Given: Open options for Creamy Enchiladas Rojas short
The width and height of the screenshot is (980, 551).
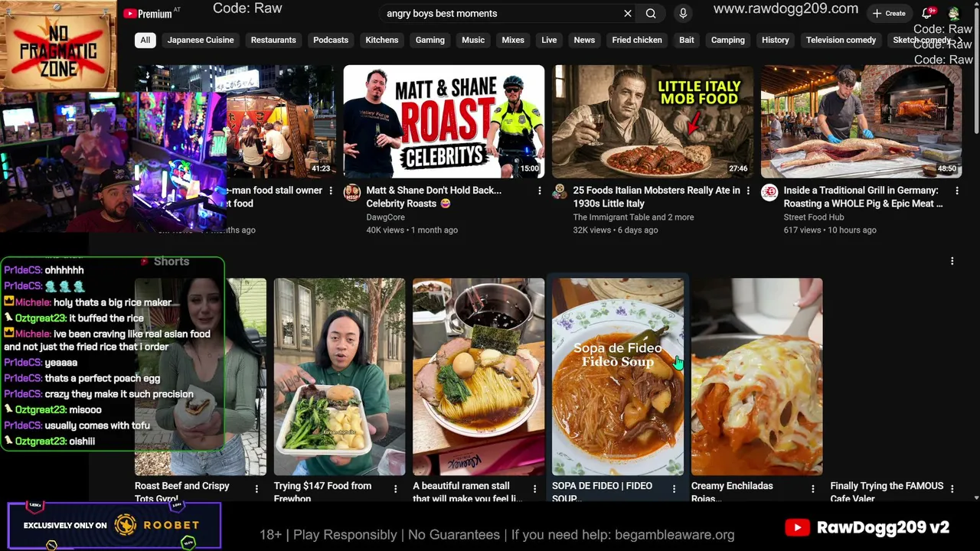Looking at the screenshot, I should (x=813, y=489).
